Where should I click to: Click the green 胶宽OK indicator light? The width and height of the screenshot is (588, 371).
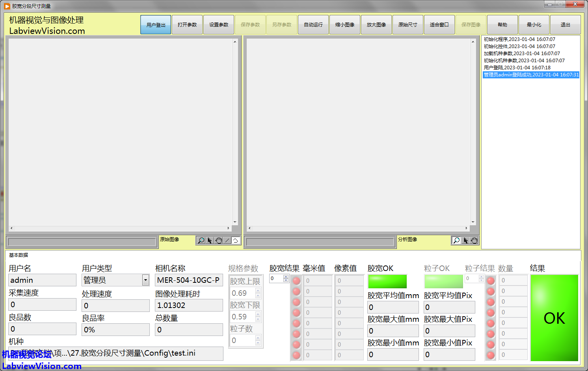point(387,281)
